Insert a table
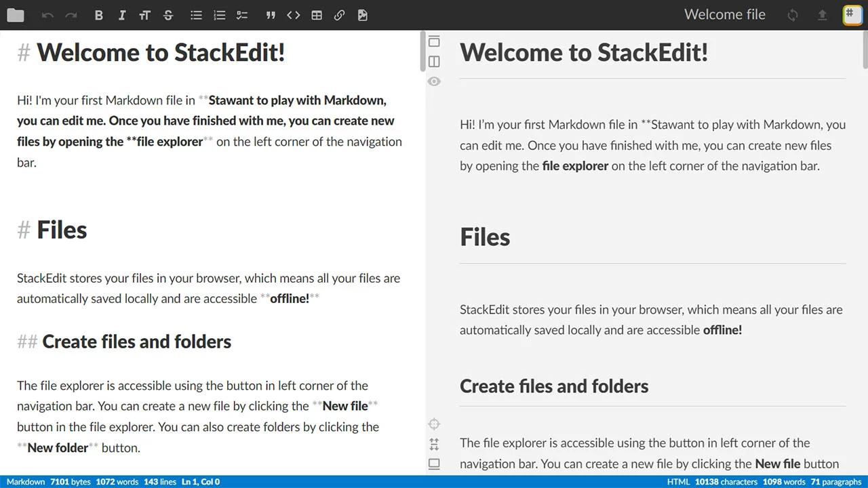The height and width of the screenshot is (488, 868). pos(317,15)
